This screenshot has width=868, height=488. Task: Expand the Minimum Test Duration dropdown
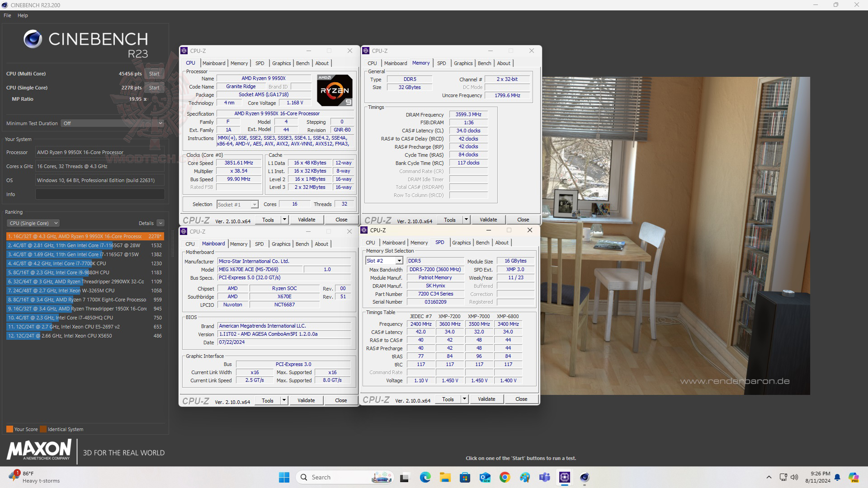pyautogui.click(x=160, y=123)
